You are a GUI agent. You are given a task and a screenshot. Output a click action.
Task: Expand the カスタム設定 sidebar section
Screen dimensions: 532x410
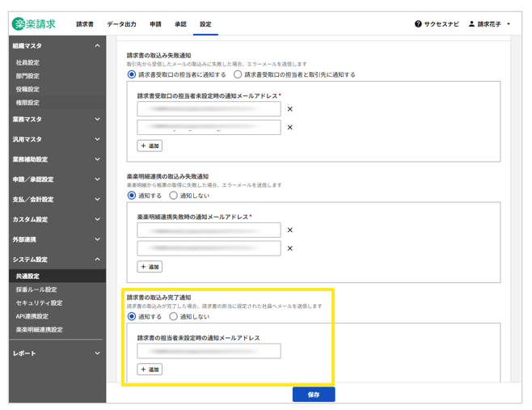pyautogui.click(x=97, y=219)
